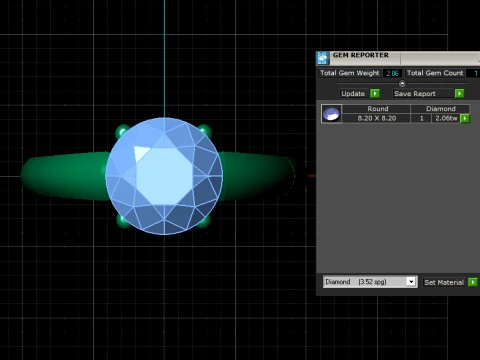
Task: Click the green Save Report arrow button
Action: [x=459, y=94]
